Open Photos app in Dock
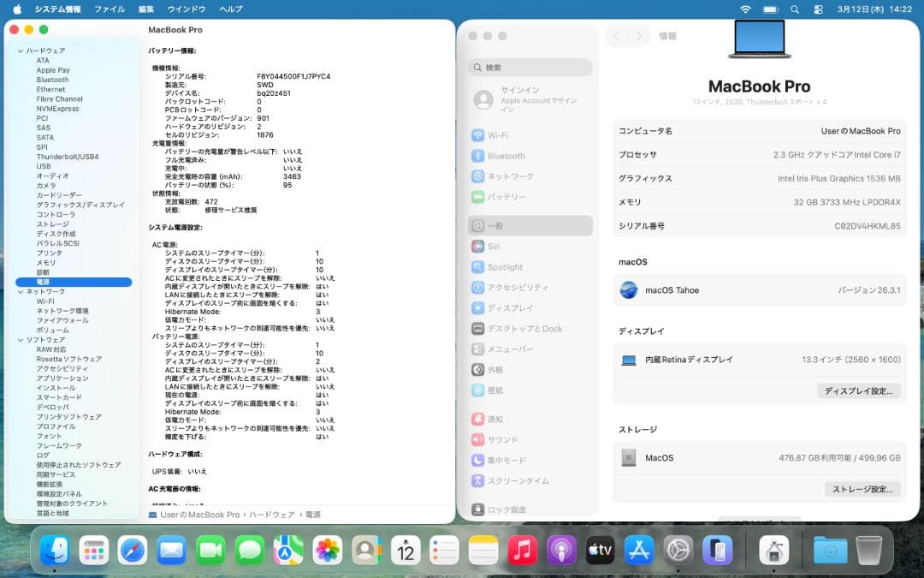 328,551
